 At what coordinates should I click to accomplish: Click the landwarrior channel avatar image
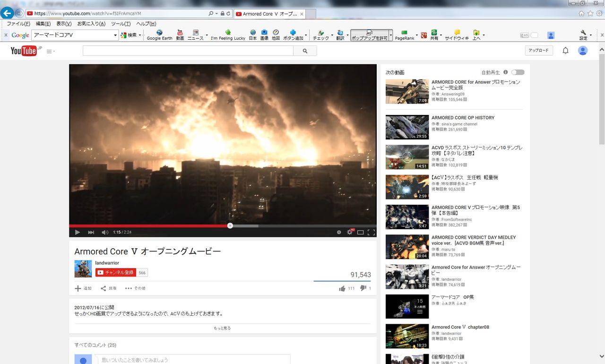(83, 269)
